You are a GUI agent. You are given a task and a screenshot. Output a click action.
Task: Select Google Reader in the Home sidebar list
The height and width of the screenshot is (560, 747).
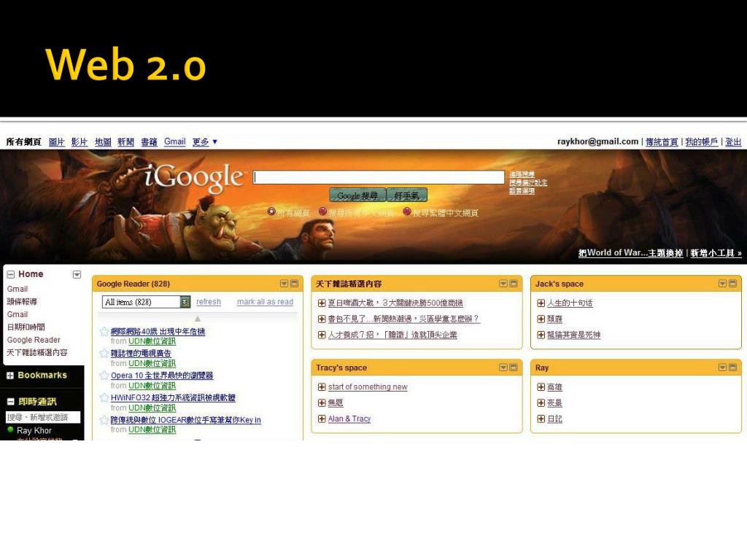coord(34,340)
